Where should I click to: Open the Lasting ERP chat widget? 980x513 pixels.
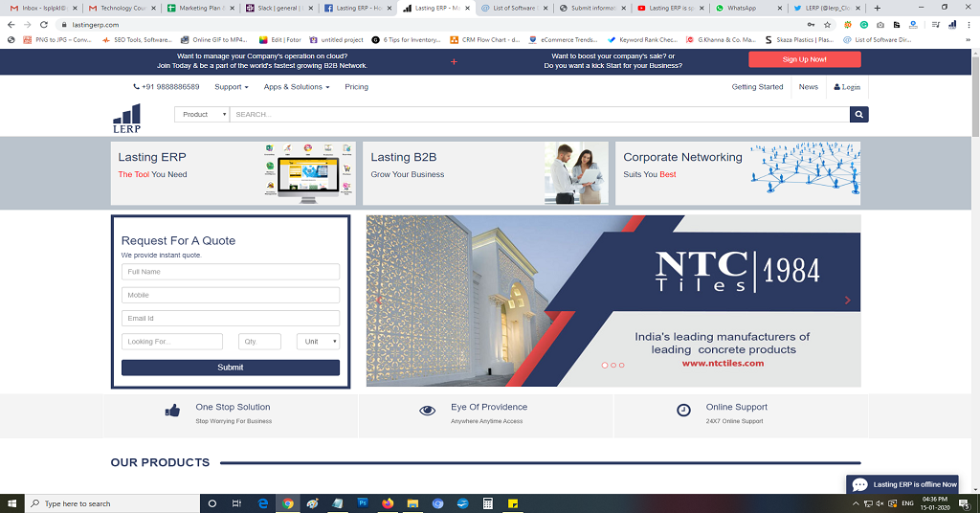pyautogui.click(x=902, y=484)
